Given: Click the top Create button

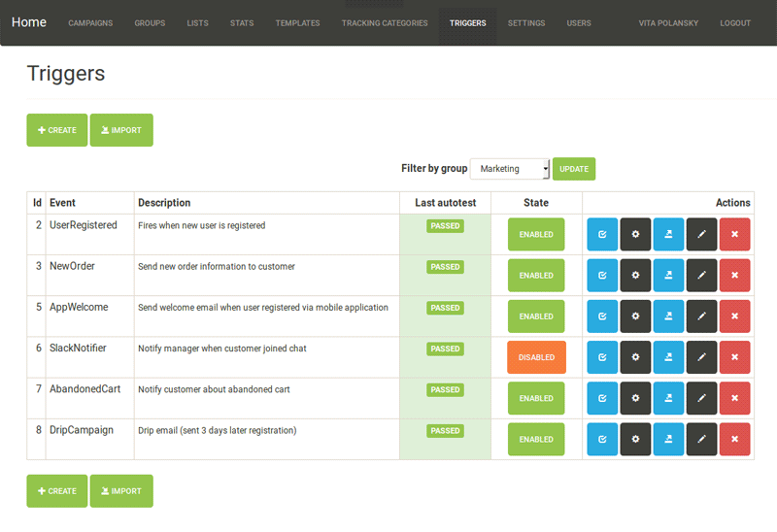Looking at the screenshot, I should tap(56, 130).
